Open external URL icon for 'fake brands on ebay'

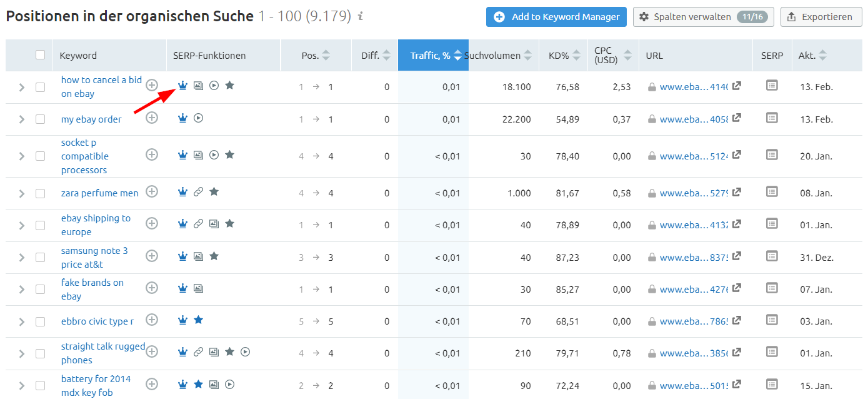737,288
